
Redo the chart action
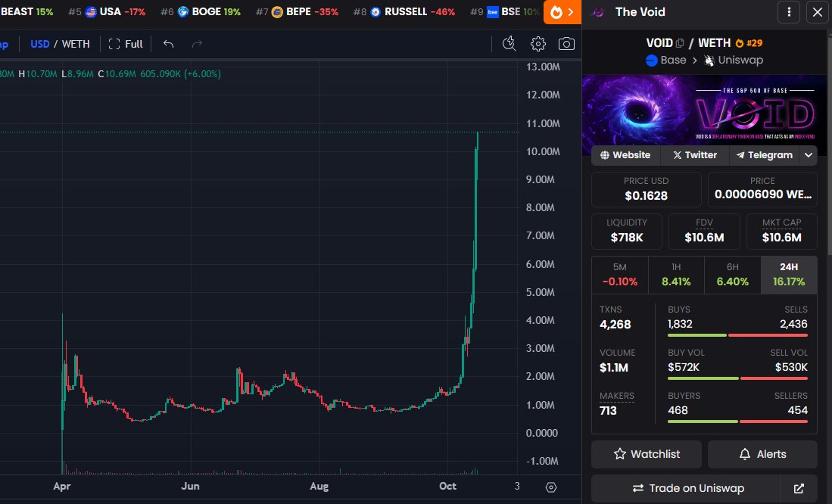coord(197,44)
